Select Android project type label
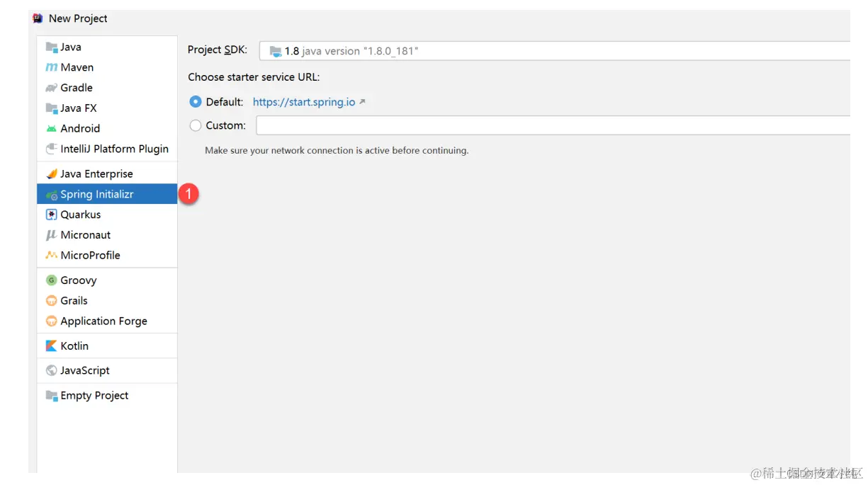 [x=80, y=129]
